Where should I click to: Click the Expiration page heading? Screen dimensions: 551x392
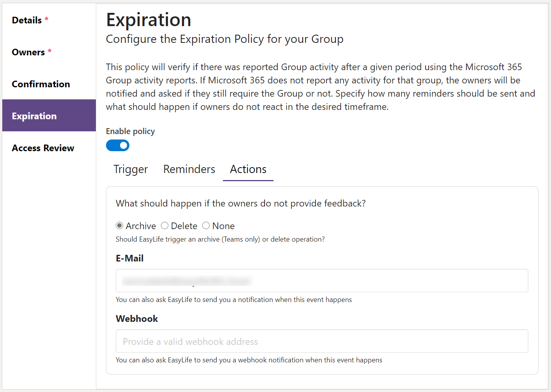coord(148,19)
